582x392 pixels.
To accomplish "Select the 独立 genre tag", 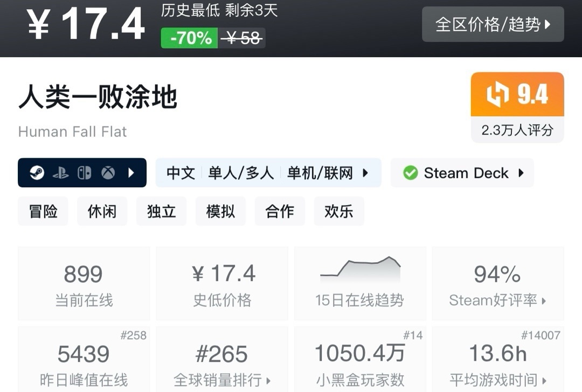I will pyautogui.click(x=161, y=211).
